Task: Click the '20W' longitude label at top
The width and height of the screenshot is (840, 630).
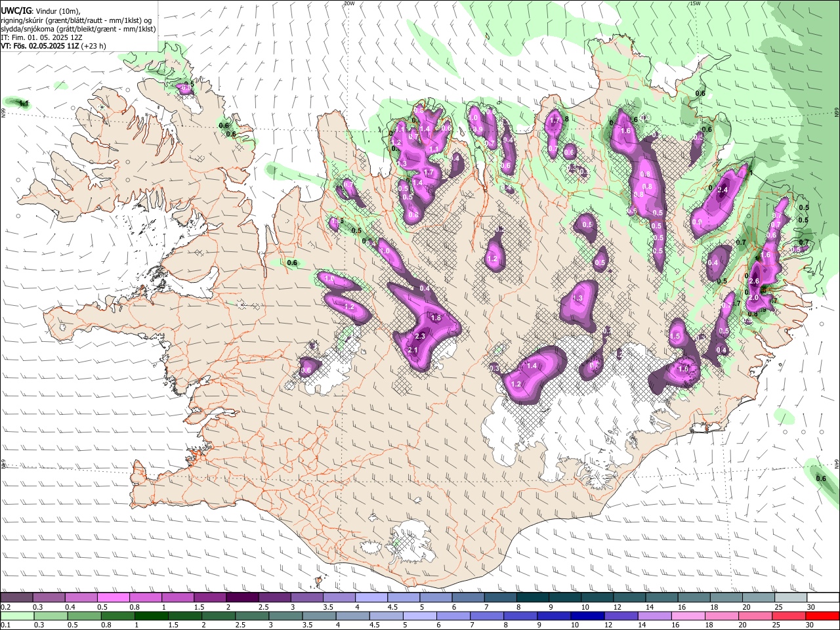Action: tap(349, 3)
